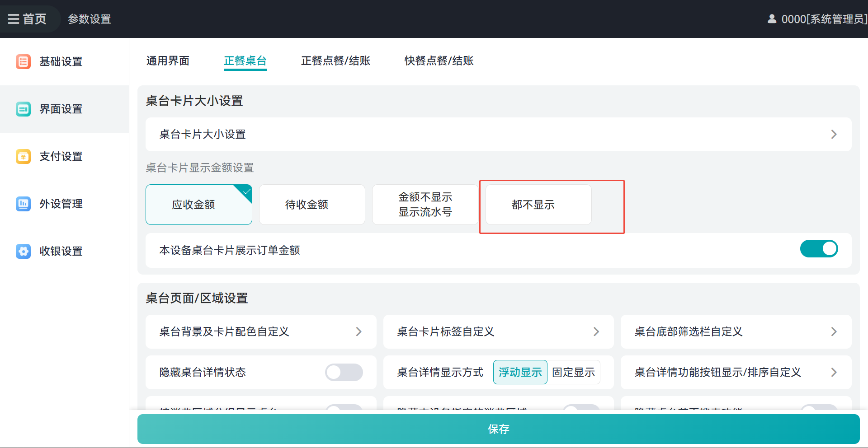The image size is (868, 448).
Task: Click the 参数设置 title text
Action: pos(90,19)
